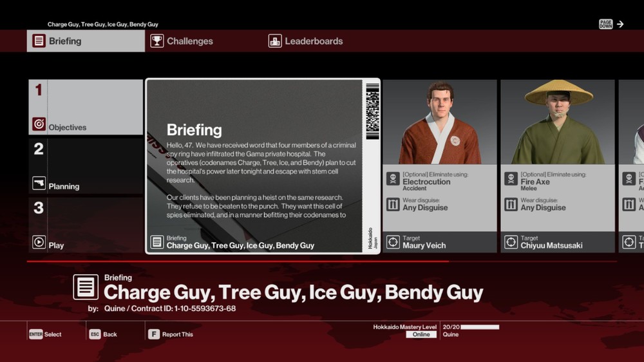Click Maury Veich disguise icon
Viewport: 644px width, 362px height.
393,204
